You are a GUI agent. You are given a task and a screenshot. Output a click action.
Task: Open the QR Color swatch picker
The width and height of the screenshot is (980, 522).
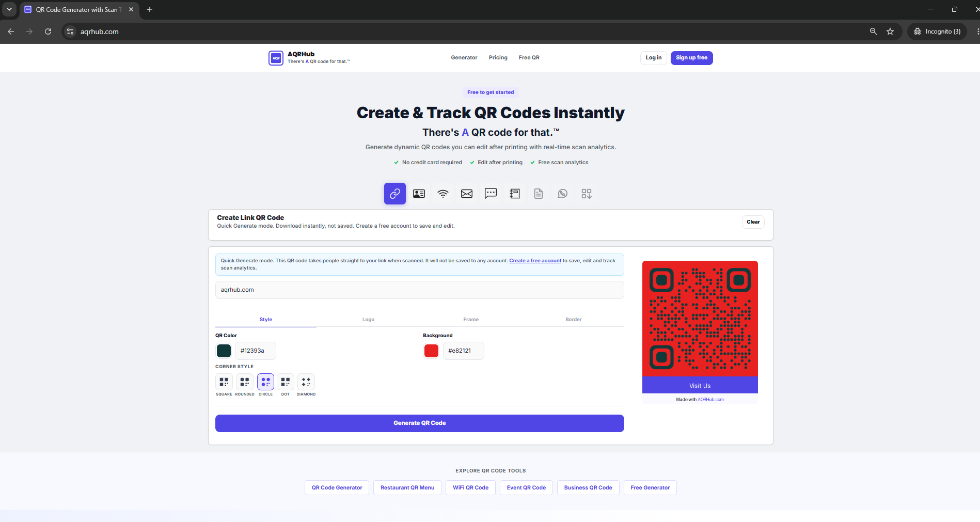point(224,351)
